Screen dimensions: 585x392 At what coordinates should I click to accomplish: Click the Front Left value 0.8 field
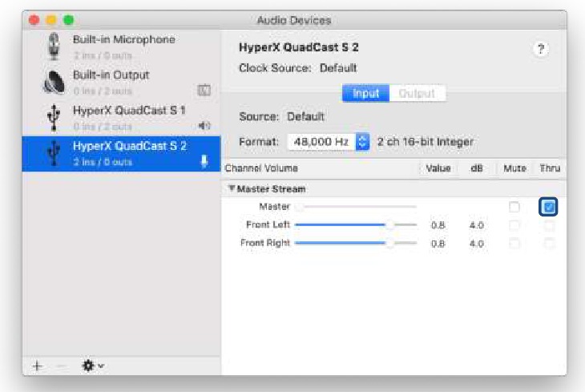click(x=438, y=225)
